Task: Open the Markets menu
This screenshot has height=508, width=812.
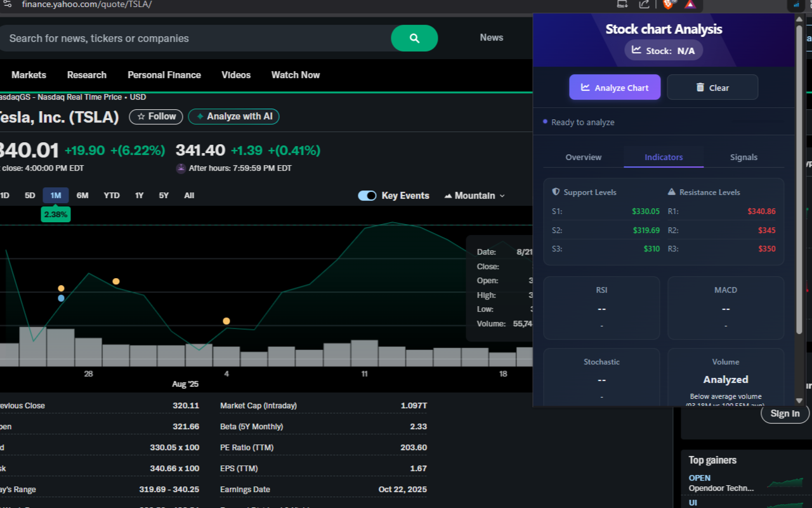Action: 29,75
